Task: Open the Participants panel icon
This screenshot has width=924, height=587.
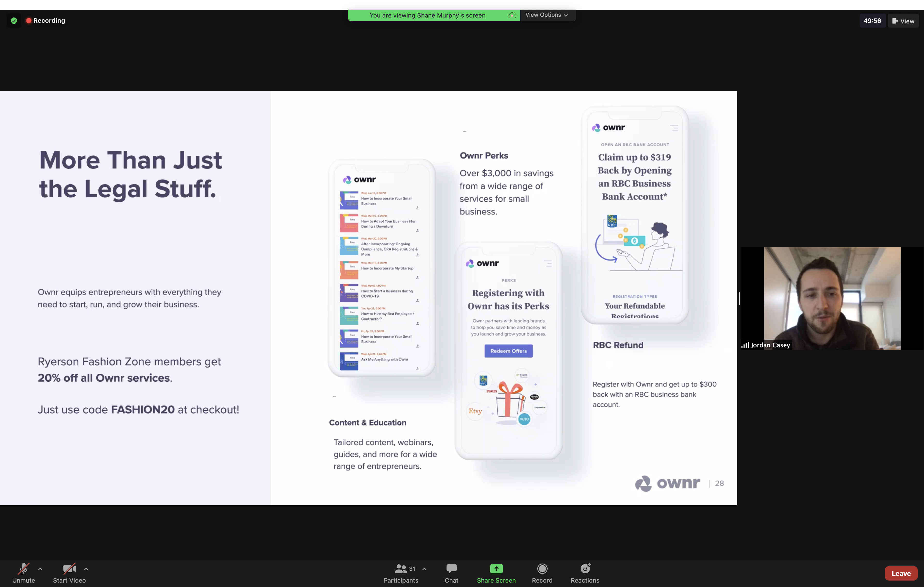Action: 401,569
